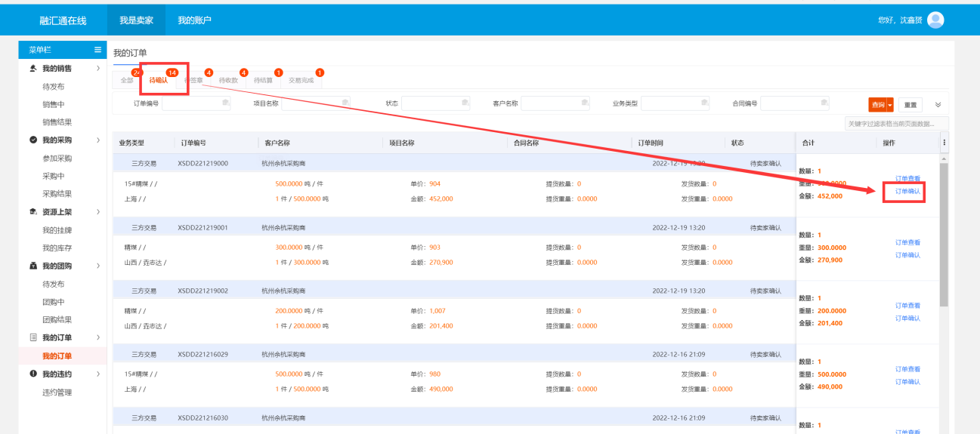Click the icon inside the 状态 field
This screenshot has width=980, height=434.
465,103
